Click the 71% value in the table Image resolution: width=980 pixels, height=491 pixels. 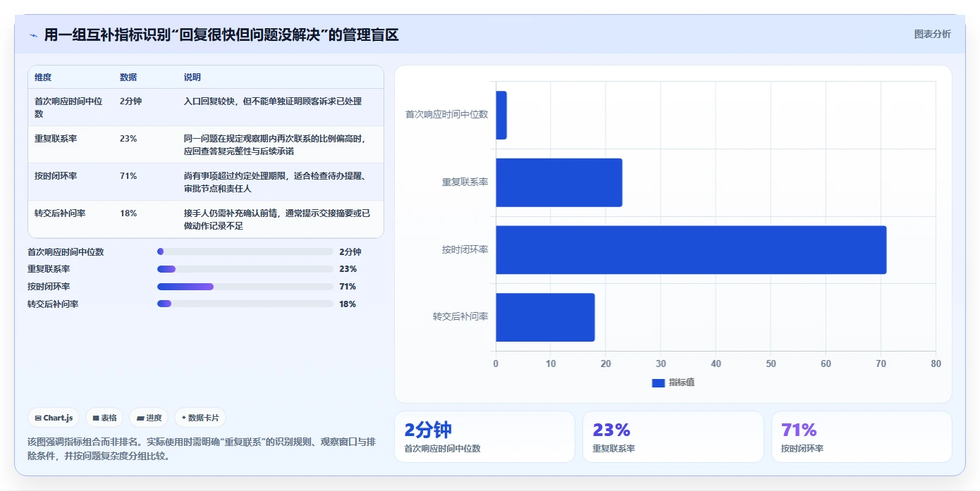[128, 176]
